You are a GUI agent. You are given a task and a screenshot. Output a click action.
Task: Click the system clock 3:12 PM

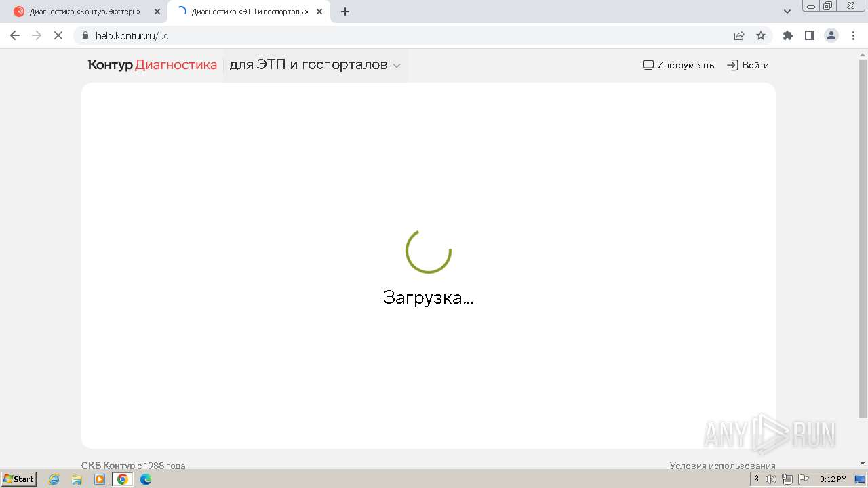833,479
